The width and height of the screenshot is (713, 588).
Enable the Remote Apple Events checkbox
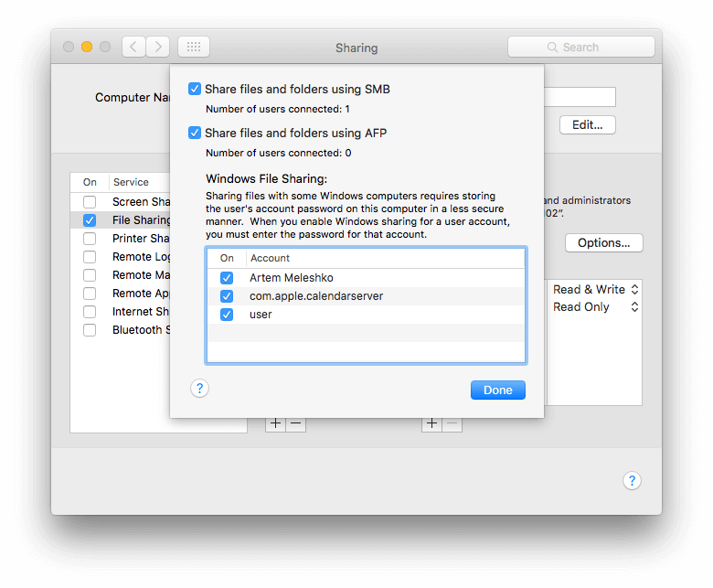(90, 294)
